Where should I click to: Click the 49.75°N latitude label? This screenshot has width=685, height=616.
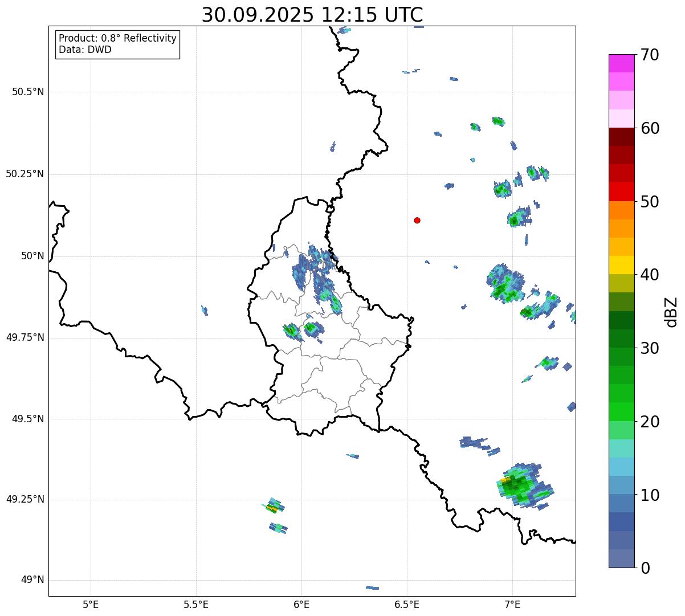tap(25, 337)
